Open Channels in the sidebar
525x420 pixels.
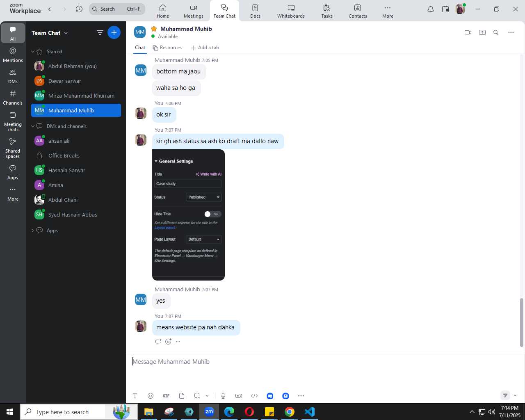(x=13, y=98)
